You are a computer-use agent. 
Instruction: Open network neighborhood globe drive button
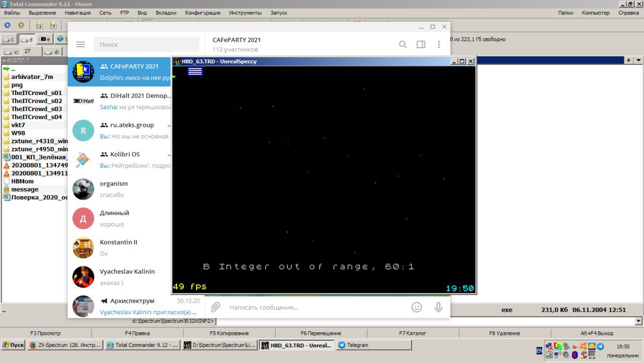61,39
